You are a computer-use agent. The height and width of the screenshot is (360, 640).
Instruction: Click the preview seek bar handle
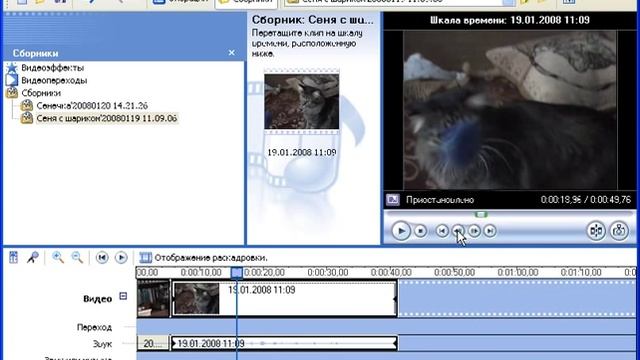(481, 214)
